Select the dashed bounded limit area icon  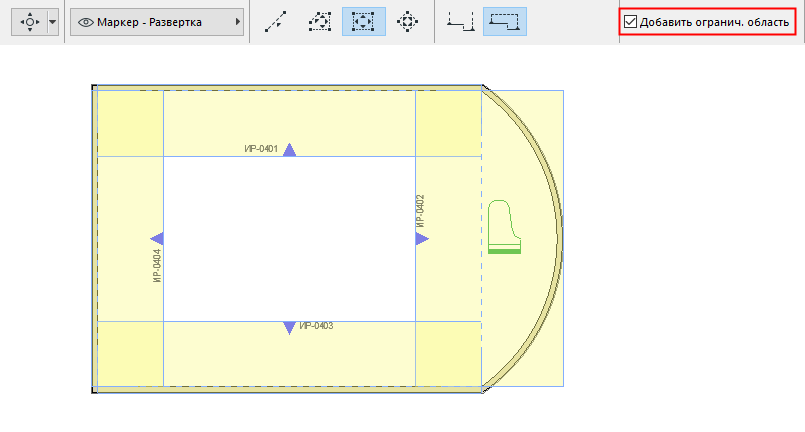click(x=505, y=21)
